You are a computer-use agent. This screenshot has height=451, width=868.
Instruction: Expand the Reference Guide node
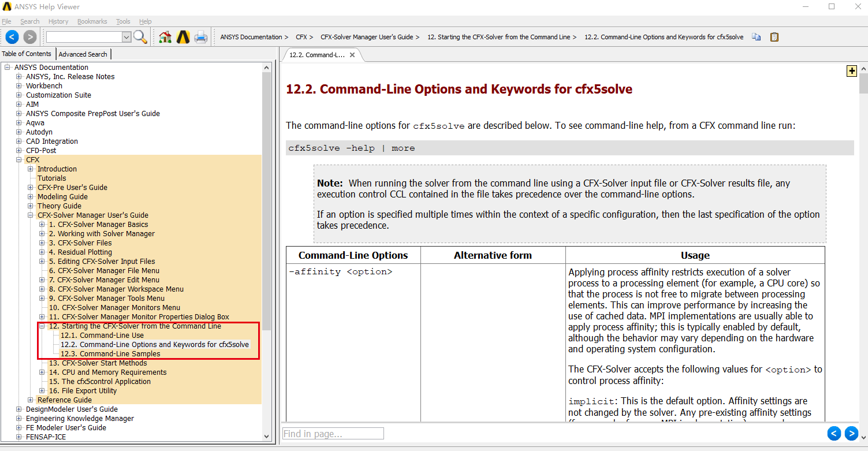click(x=31, y=400)
